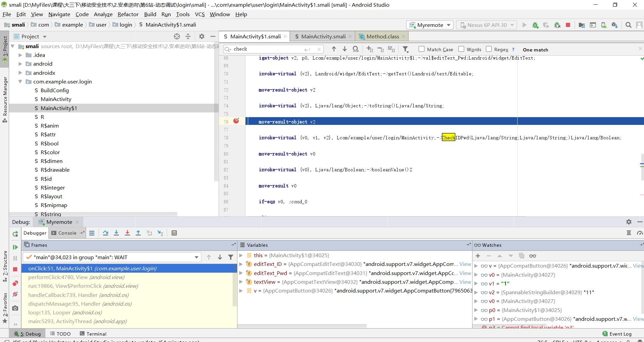Click Show Execution Point icon
Screen dimensions: 644x342
click(91, 233)
